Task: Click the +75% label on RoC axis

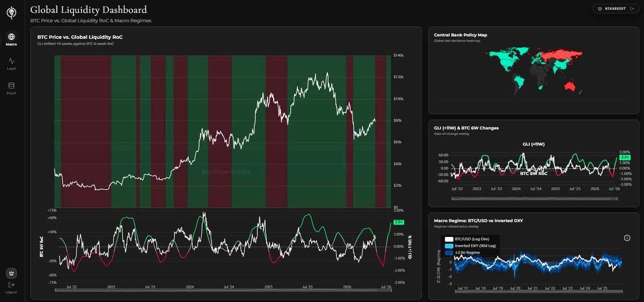Action: pyautogui.click(x=52, y=211)
